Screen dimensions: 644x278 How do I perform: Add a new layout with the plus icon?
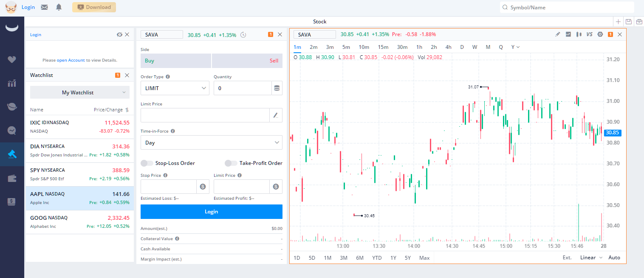click(x=618, y=22)
